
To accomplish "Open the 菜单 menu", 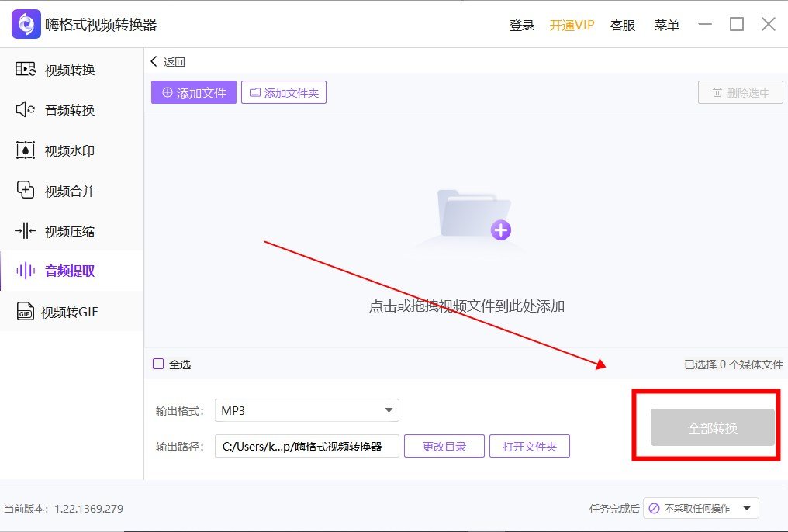I will pos(665,24).
